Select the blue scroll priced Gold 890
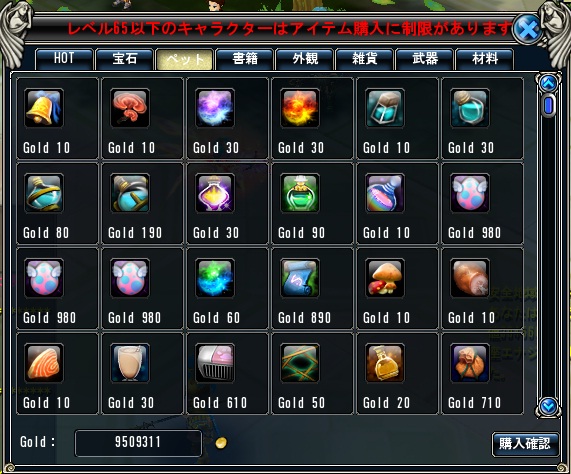 (300, 278)
